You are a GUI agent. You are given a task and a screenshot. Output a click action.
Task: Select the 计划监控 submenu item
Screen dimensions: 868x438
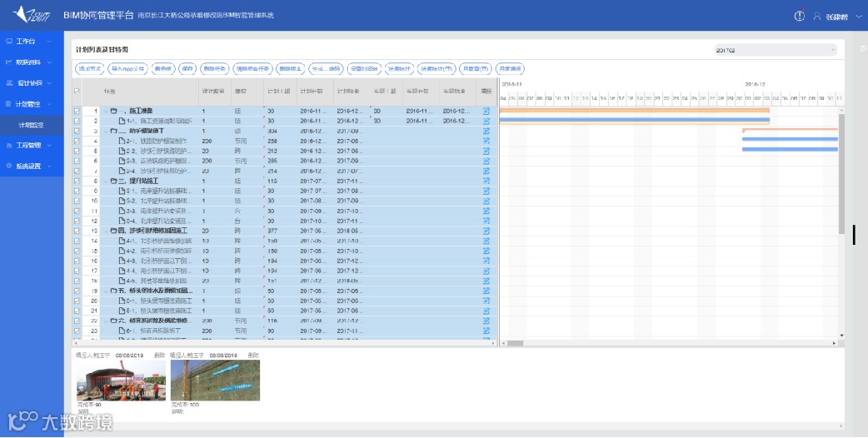pos(32,125)
